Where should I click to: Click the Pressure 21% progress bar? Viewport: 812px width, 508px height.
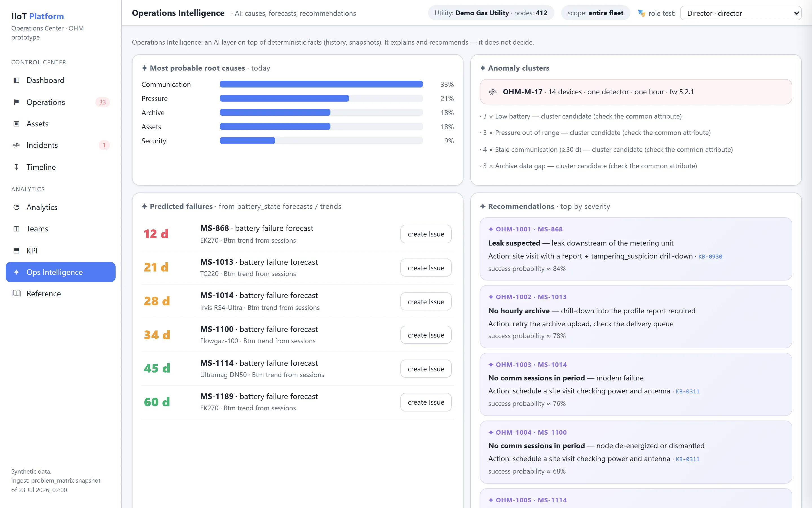click(x=321, y=98)
